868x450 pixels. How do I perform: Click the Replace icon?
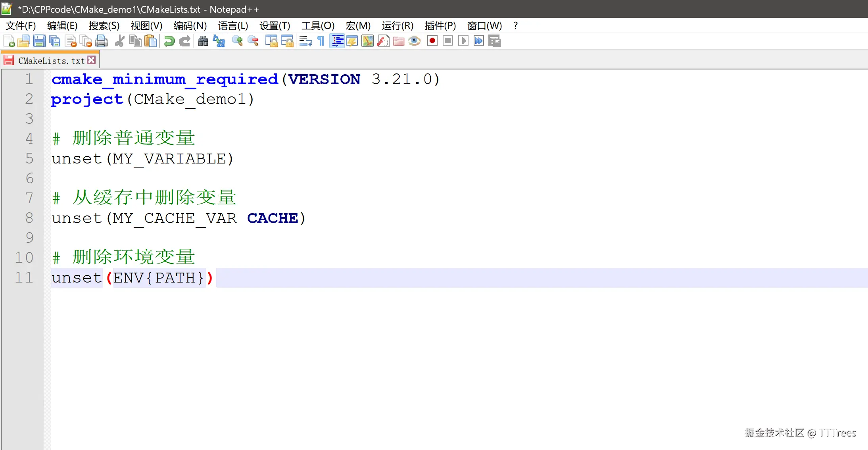(x=219, y=41)
